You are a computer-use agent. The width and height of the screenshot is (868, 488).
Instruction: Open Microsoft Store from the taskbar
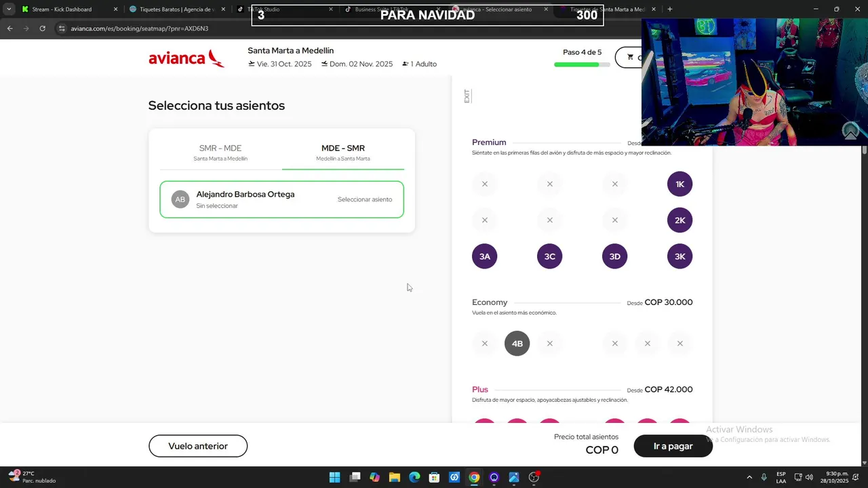pos(434,477)
